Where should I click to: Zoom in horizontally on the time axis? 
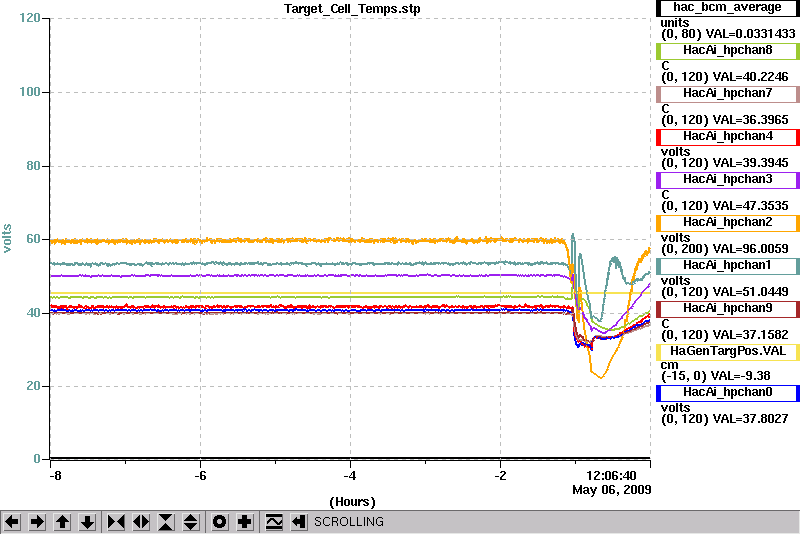pos(116,522)
